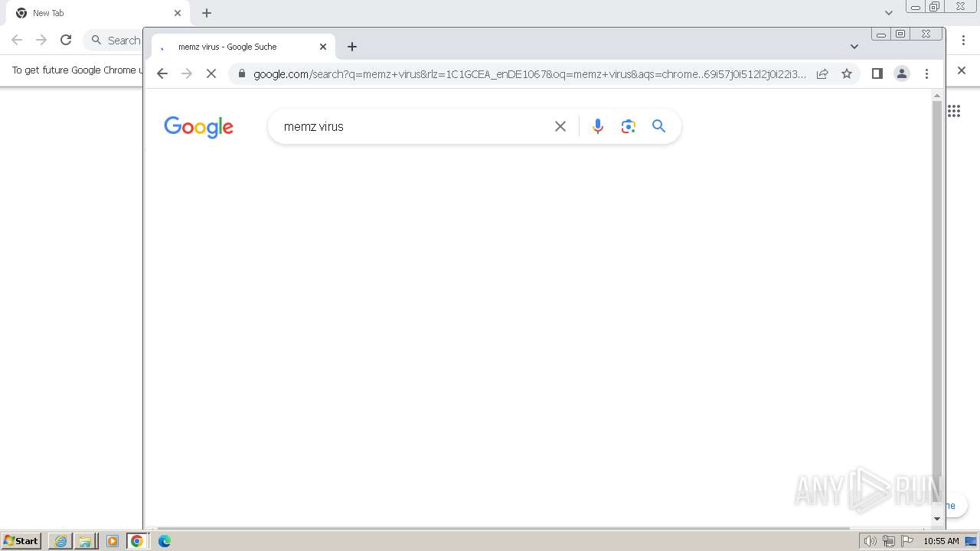Viewport: 980px width, 551px height.
Task: Dismiss the Chrome update notification bar
Action: pos(962,70)
